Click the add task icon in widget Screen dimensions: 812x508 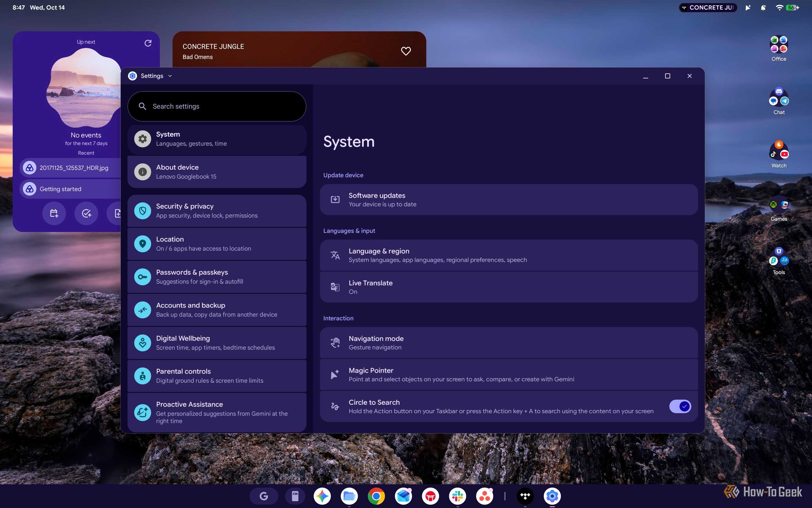click(x=86, y=213)
